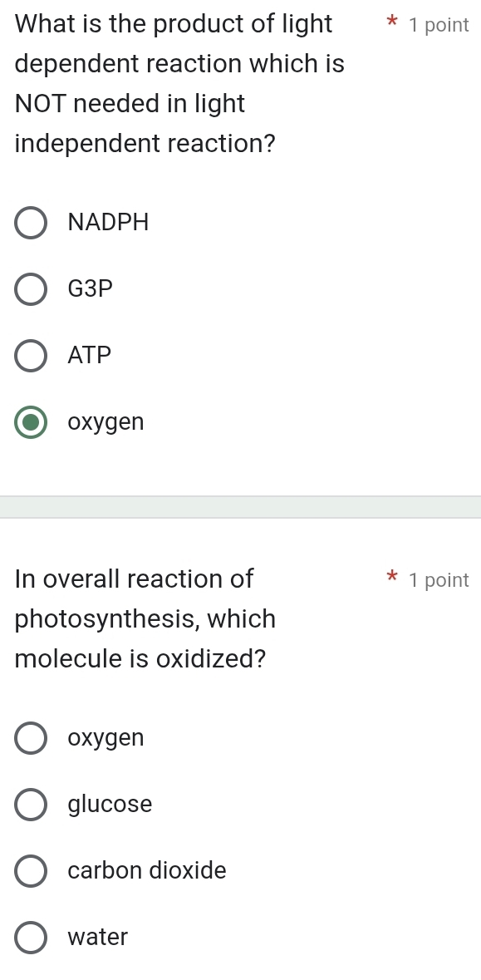Click the glucose label text
This screenshot has height=980, width=481.
(110, 805)
